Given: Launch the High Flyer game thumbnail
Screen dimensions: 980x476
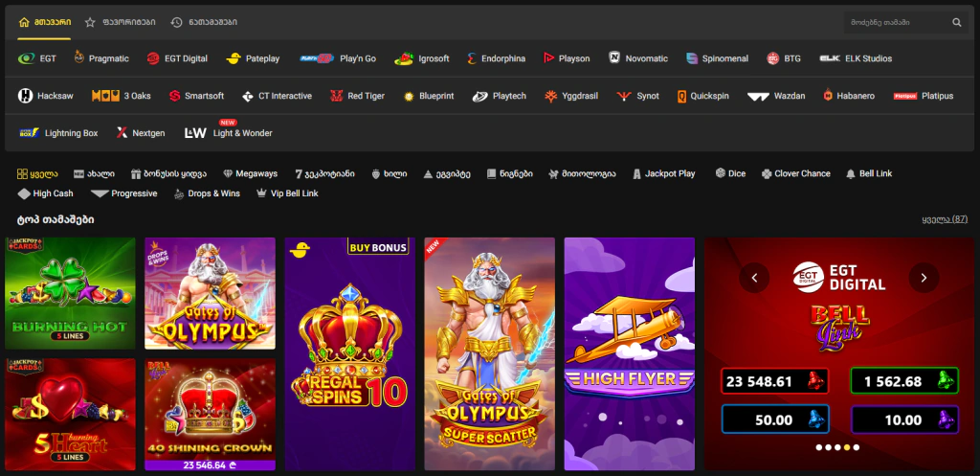Looking at the screenshot, I should pos(629,353).
